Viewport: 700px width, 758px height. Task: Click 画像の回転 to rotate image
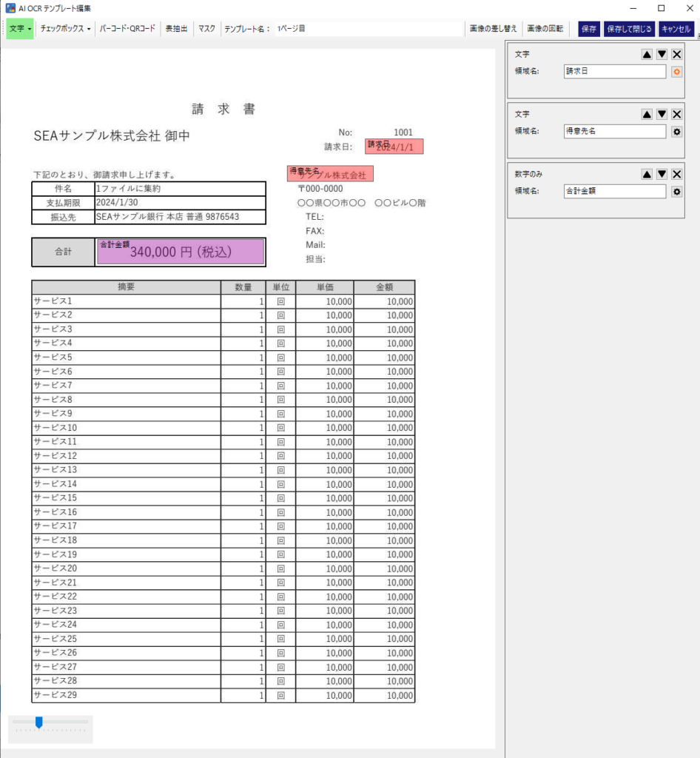click(545, 29)
